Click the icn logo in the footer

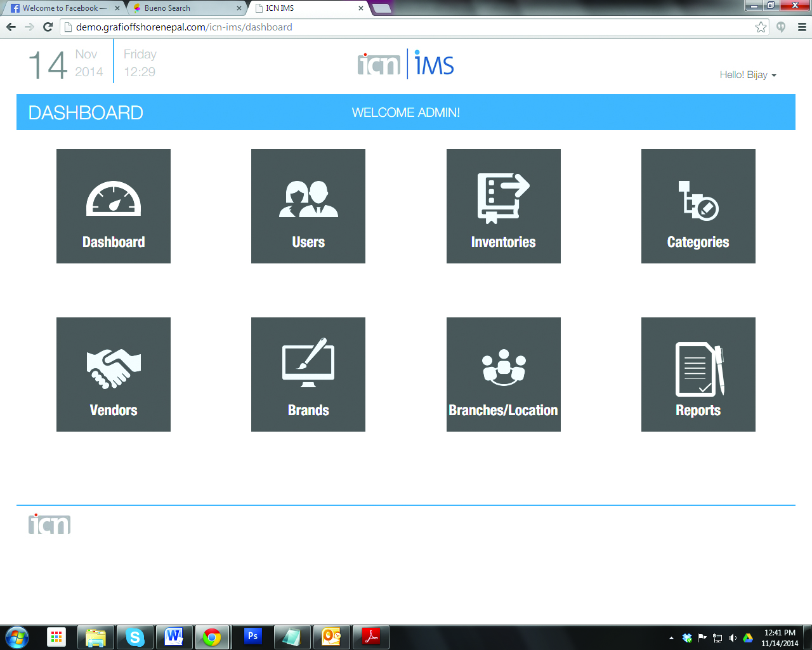(x=49, y=524)
